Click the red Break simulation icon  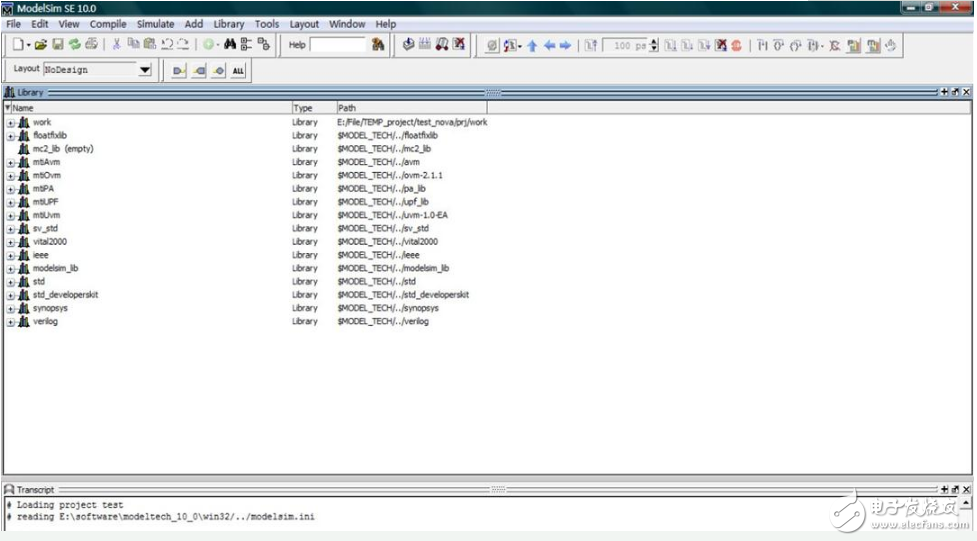point(737,45)
